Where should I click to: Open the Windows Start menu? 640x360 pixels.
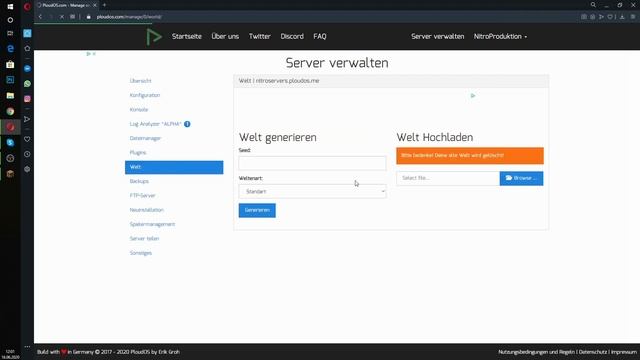10,7
